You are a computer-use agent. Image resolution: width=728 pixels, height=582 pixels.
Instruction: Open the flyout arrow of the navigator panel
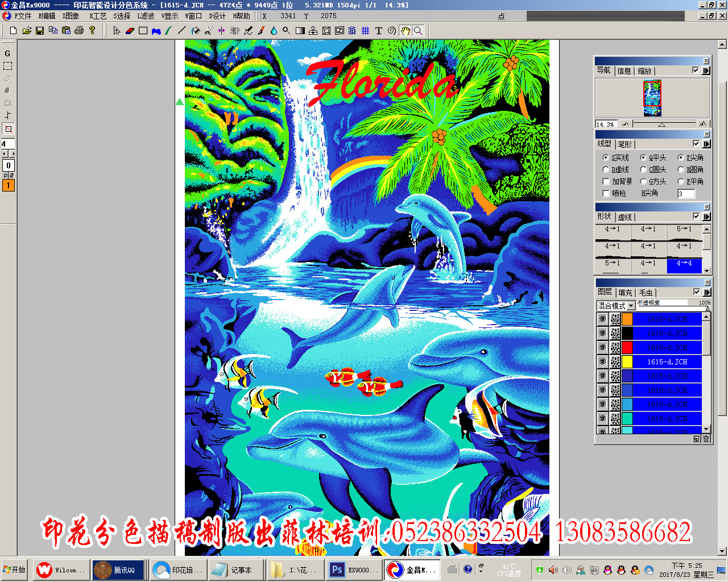(x=706, y=70)
